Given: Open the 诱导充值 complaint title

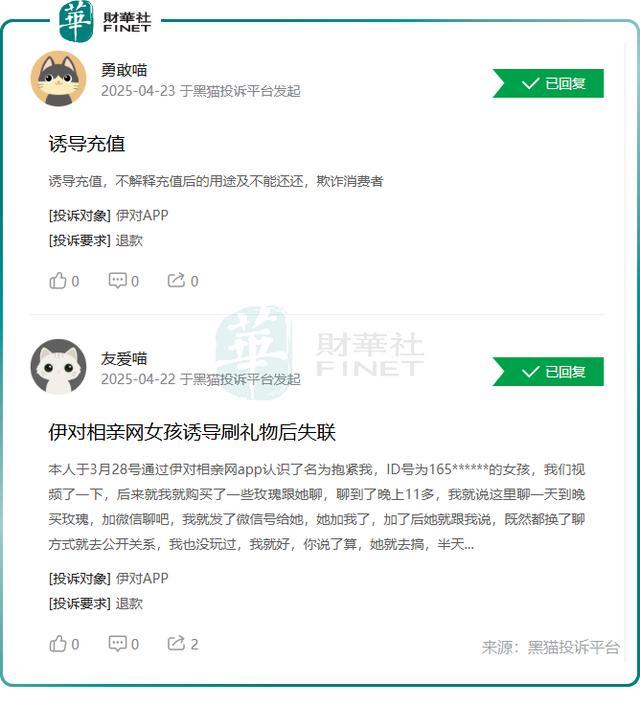Looking at the screenshot, I should pyautogui.click(x=87, y=144).
